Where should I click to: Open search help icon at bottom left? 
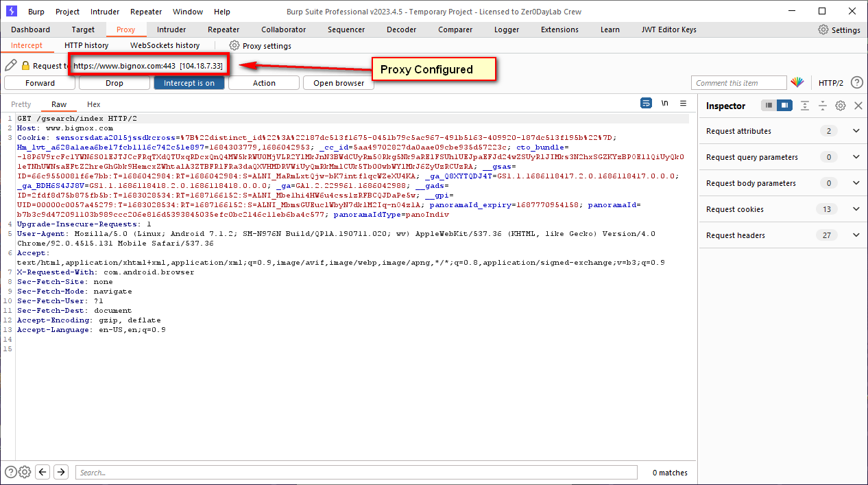tap(11, 472)
